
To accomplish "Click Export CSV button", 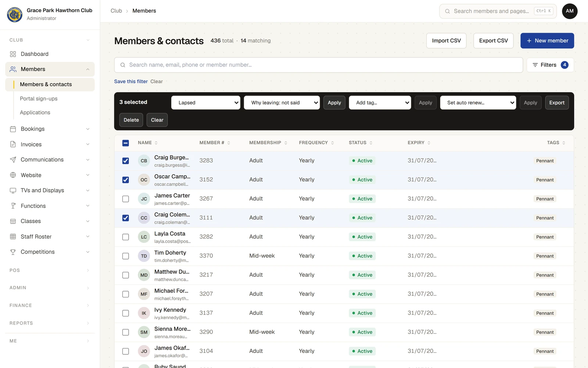I will (493, 40).
